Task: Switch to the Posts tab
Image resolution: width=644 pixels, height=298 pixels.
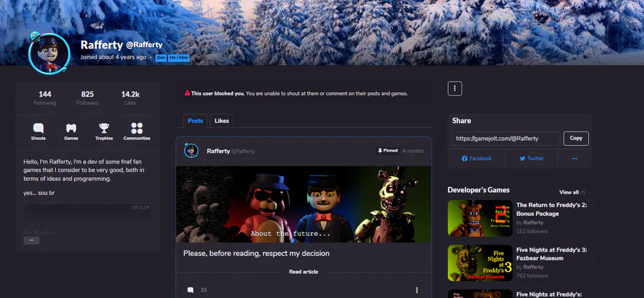Action: [195, 121]
